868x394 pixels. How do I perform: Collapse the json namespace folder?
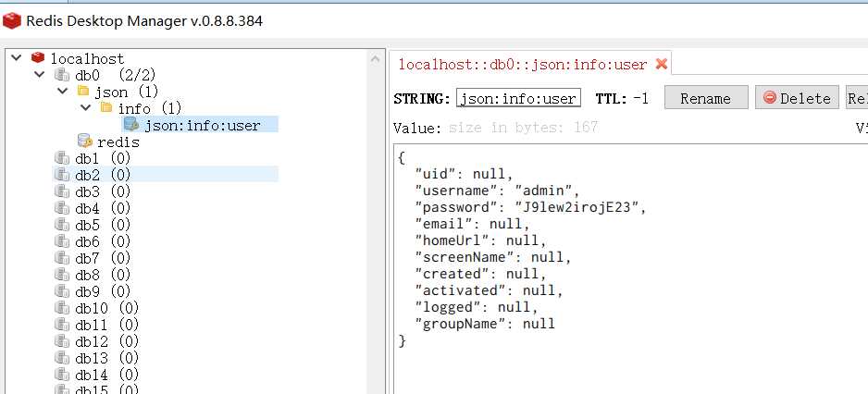point(62,91)
